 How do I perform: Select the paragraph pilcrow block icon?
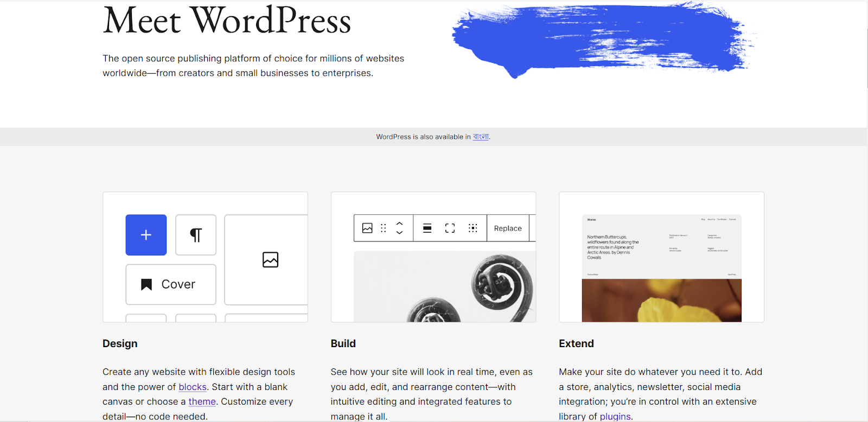(196, 235)
